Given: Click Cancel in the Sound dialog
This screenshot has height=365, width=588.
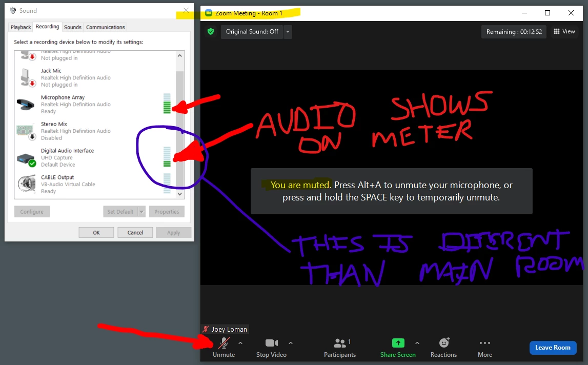Looking at the screenshot, I should click(x=135, y=233).
